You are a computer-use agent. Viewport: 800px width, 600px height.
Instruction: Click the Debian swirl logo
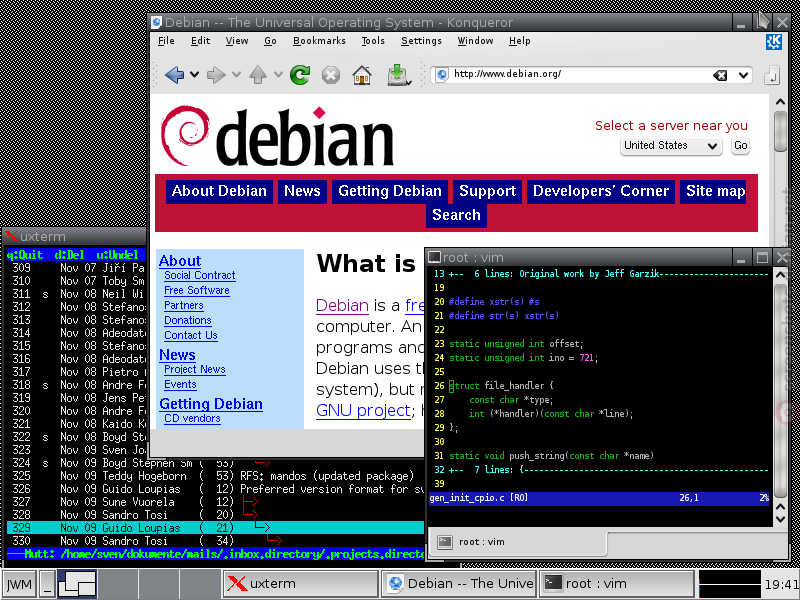pos(185,135)
